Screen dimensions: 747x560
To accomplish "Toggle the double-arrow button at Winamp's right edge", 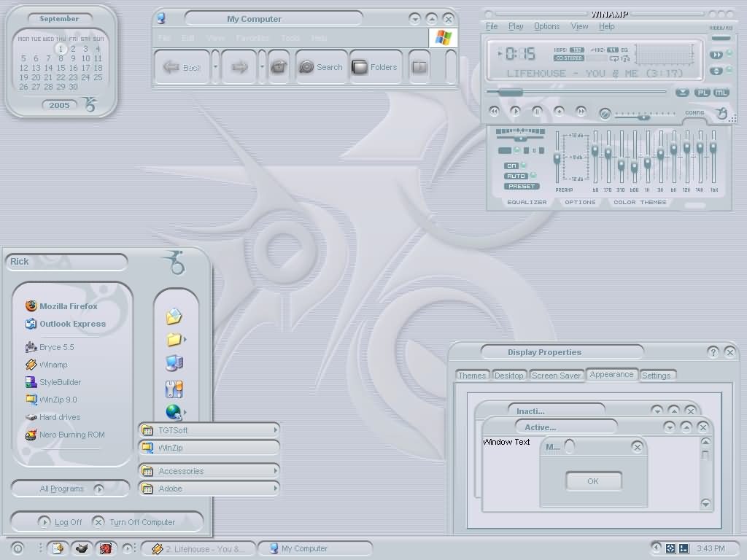I will click(716, 55).
